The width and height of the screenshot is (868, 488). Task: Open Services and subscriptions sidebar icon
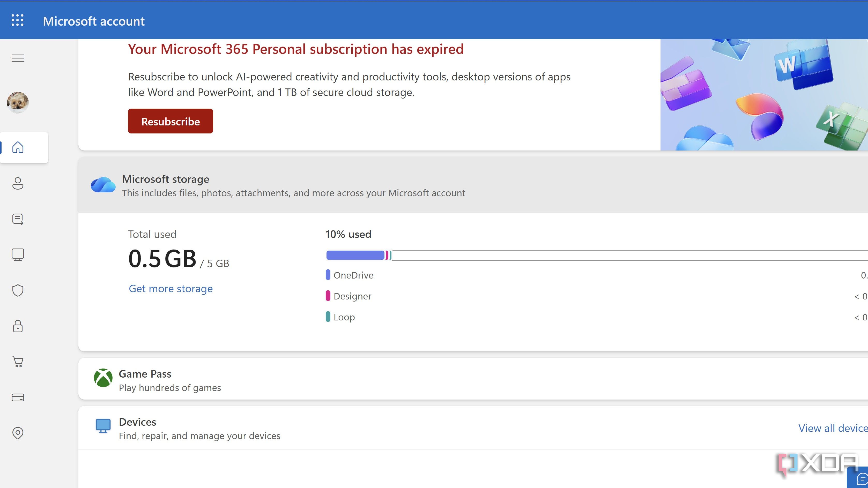(x=18, y=219)
